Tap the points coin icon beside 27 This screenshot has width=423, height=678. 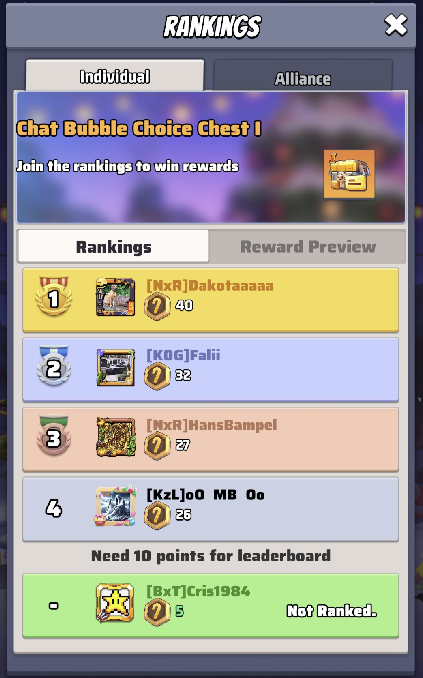[157, 446]
